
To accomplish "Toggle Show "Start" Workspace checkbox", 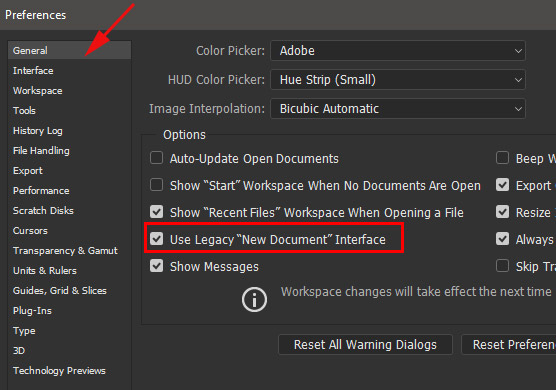I will 156,185.
